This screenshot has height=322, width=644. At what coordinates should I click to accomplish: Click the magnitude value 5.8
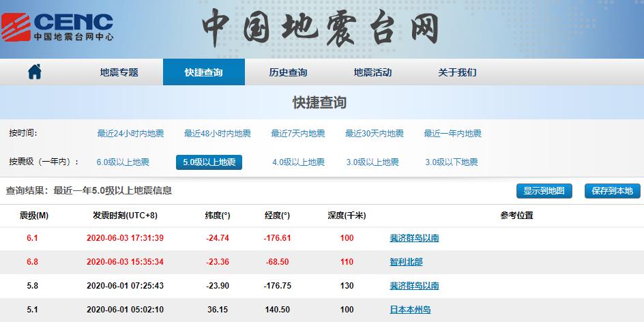(33, 286)
